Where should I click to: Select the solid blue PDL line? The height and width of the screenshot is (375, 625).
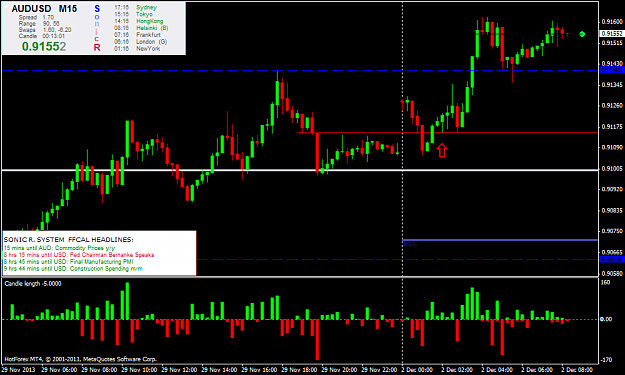click(500, 240)
